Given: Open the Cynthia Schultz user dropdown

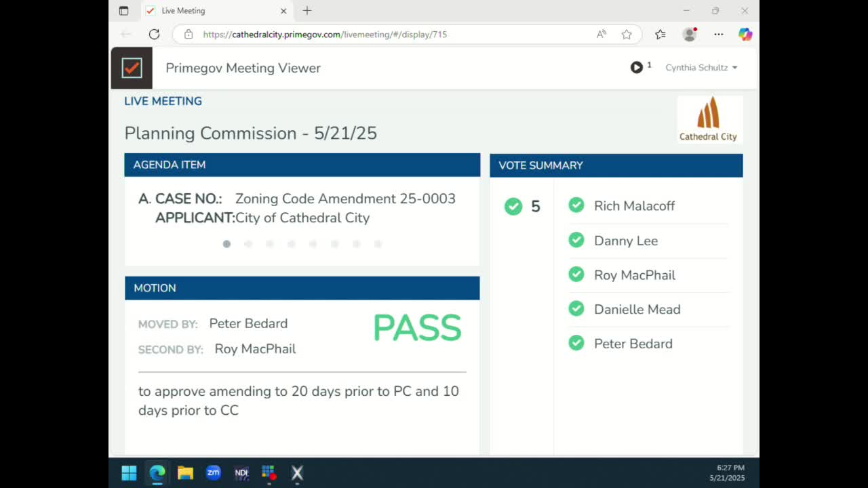Looking at the screenshot, I should coord(701,68).
